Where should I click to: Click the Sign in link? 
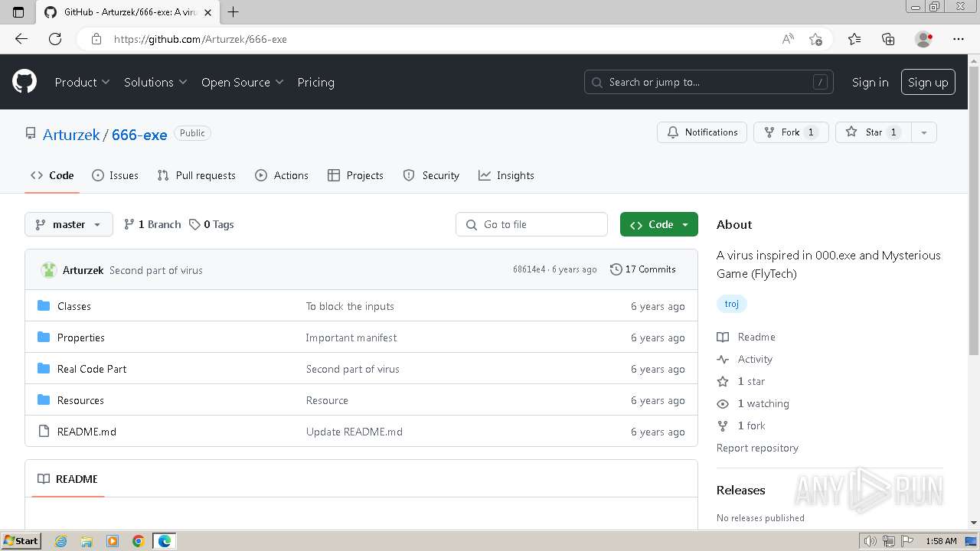(870, 82)
